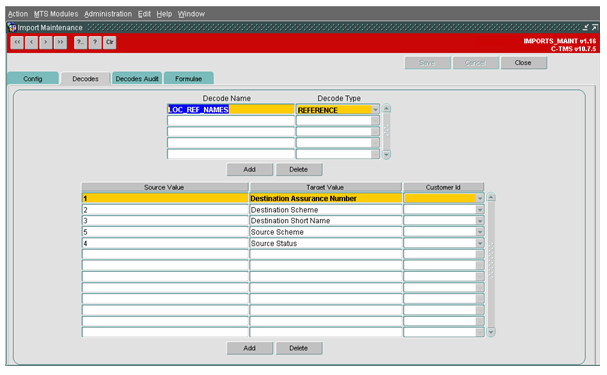Select Source Value cell containing 4
This screenshot has height=375, width=607.
click(165, 243)
